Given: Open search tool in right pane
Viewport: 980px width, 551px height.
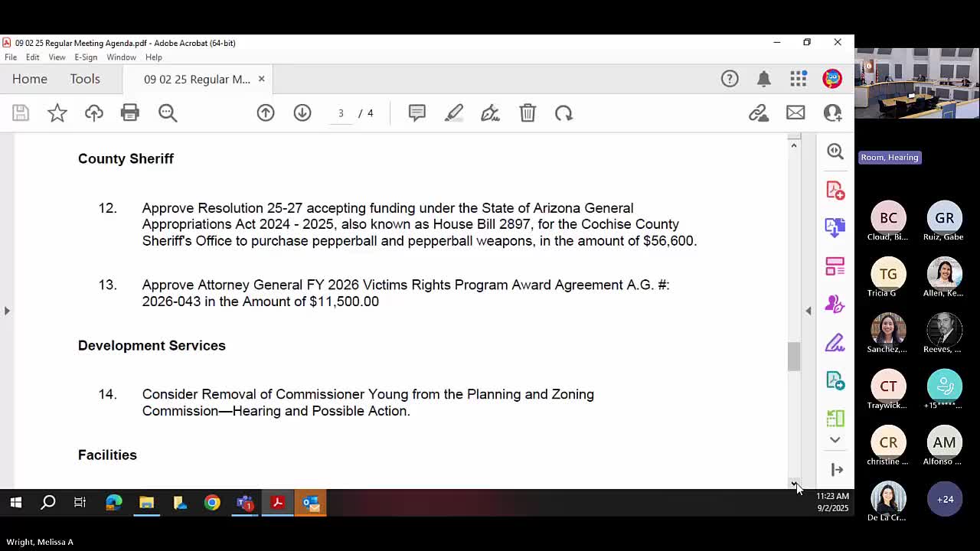Looking at the screenshot, I should (x=835, y=152).
